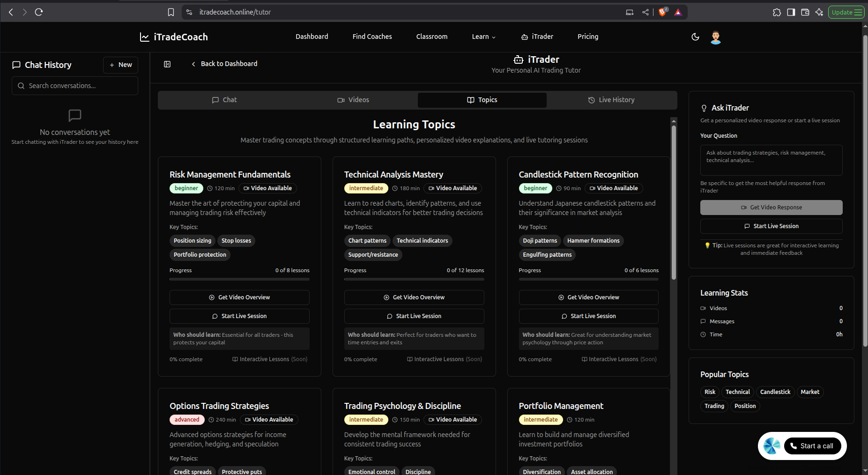The width and height of the screenshot is (868, 475).
Task: Go to Find Coaches page
Action: (x=372, y=37)
